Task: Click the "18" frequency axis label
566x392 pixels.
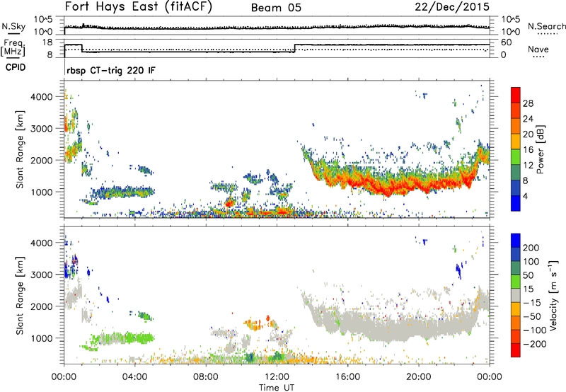Action: 47,42
